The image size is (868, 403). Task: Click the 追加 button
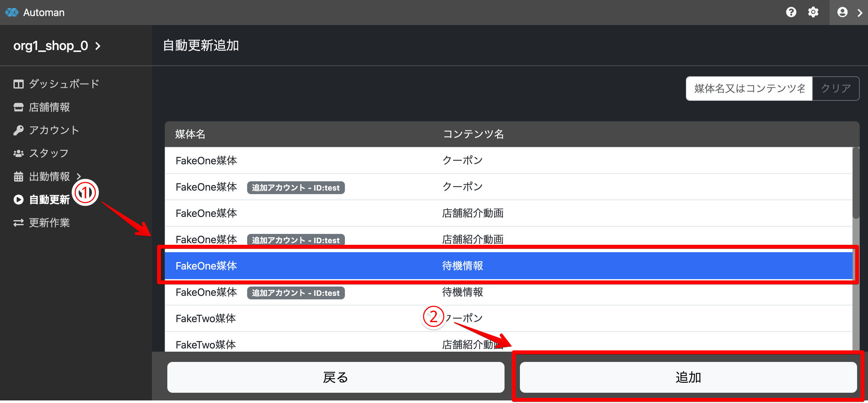pyautogui.click(x=688, y=377)
